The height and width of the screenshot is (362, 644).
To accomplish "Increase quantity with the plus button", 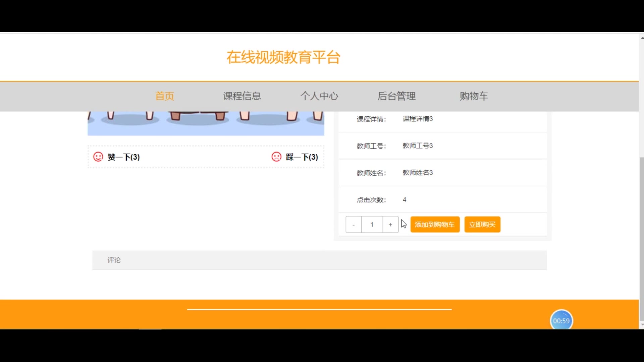I will 390,225.
